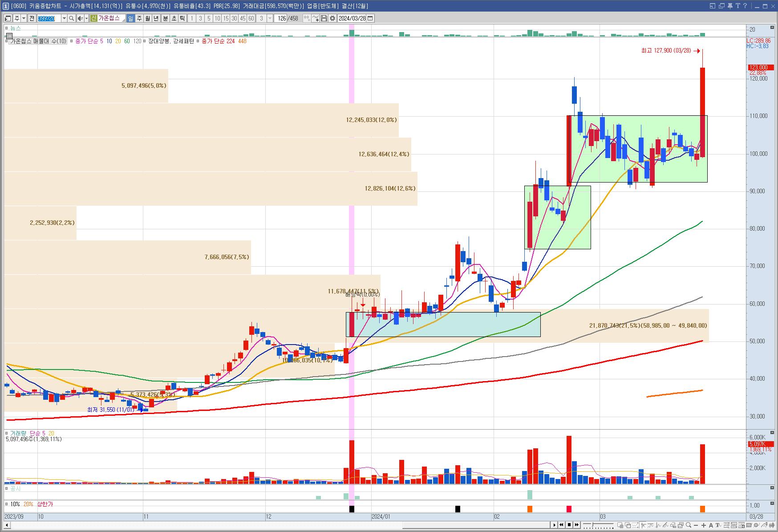The height and width of the screenshot is (532, 778).
Task: Click the crosshair axis icon in bottom toolbar
Action: [643, 525]
